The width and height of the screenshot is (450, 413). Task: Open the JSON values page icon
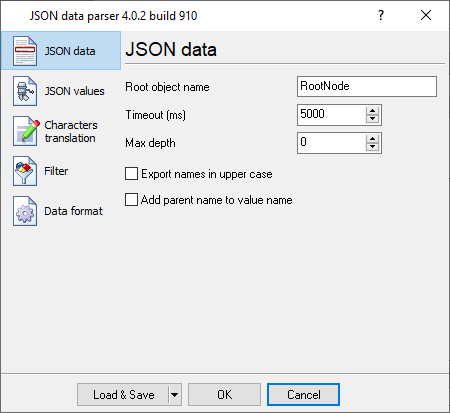click(x=25, y=91)
